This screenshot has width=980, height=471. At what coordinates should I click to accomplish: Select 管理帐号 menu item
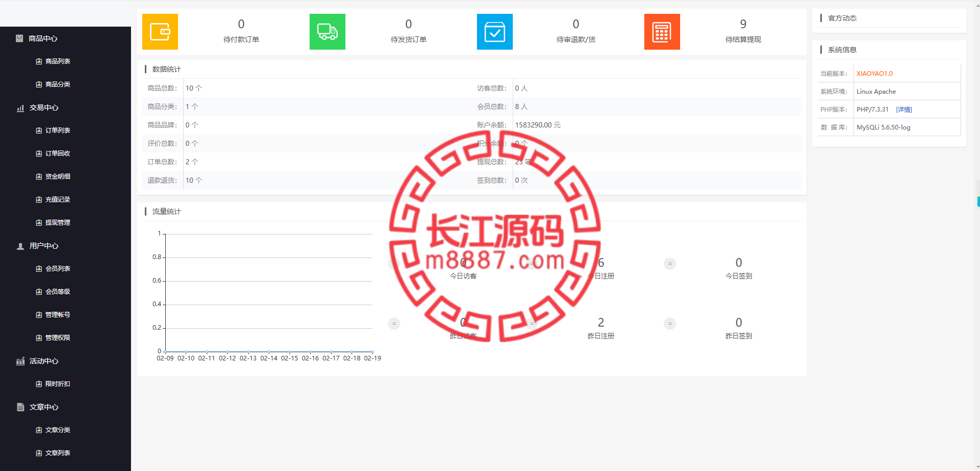(x=58, y=315)
